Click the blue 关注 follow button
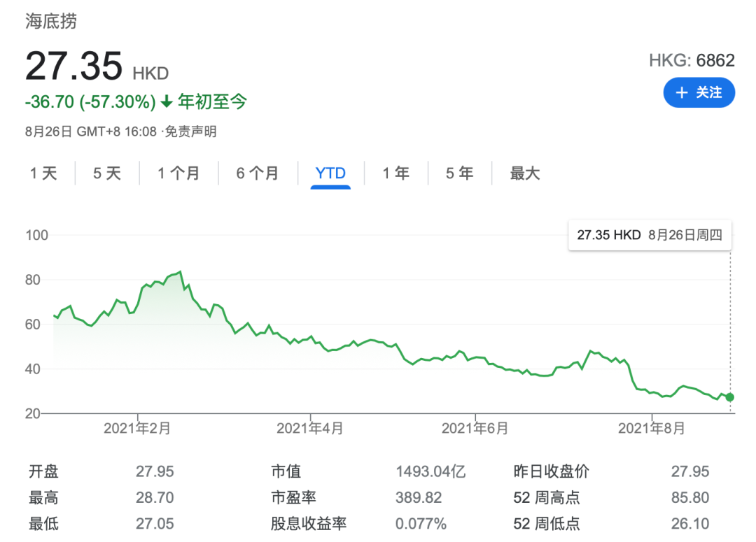 click(x=699, y=92)
